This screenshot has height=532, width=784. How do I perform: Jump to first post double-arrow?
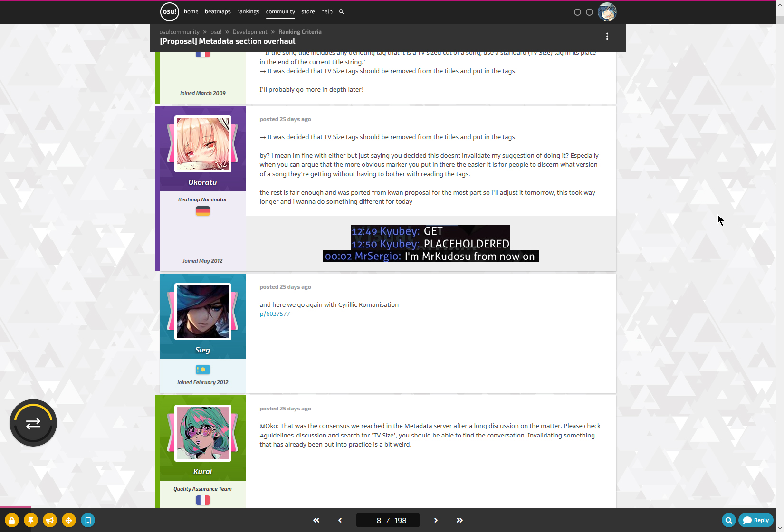(x=316, y=520)
